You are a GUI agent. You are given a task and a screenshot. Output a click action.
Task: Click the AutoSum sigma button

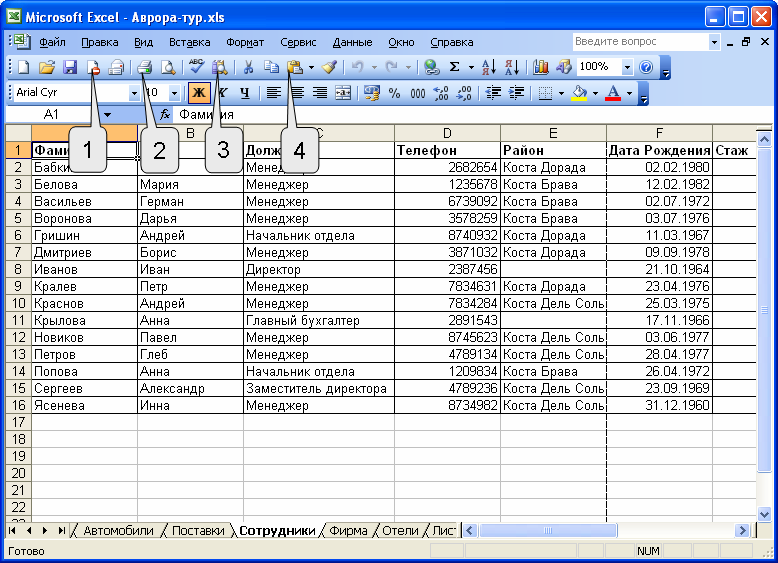coord(454,67)
